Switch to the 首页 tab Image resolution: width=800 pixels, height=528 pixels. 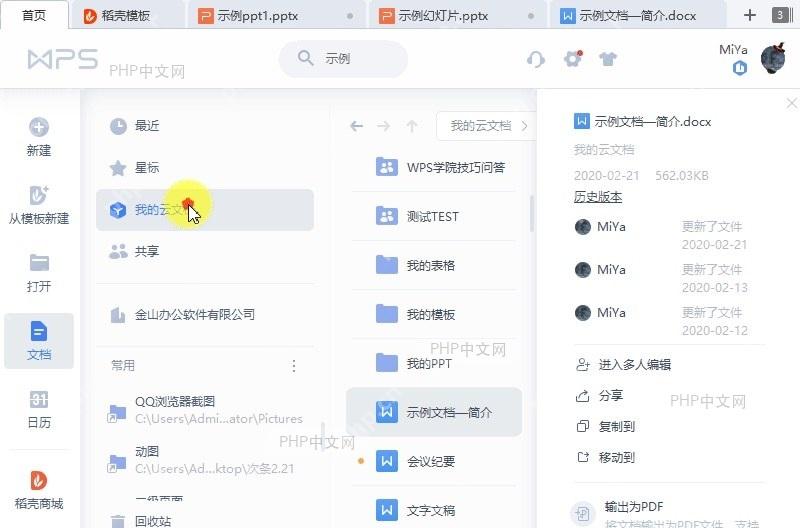click(x=34, y=15)
